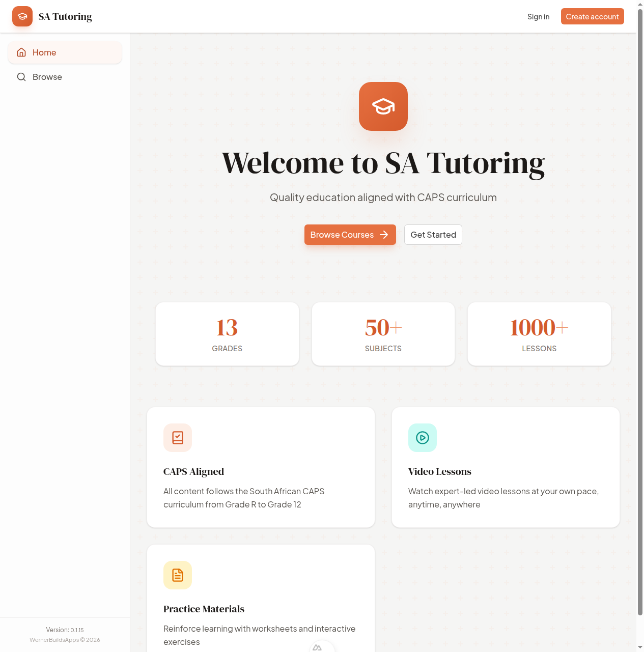644x652 pixels.
Task: Click the CAPS Aligned description text
Action: pos(244,498)
